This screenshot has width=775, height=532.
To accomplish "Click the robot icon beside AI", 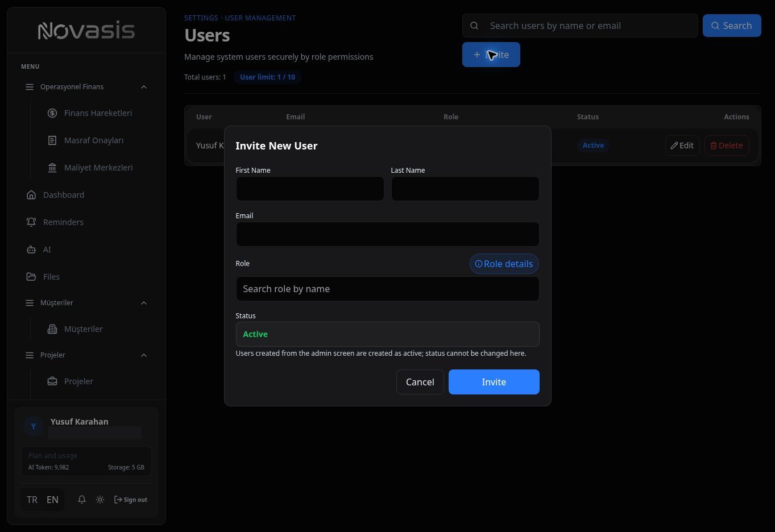I will 31,250.
